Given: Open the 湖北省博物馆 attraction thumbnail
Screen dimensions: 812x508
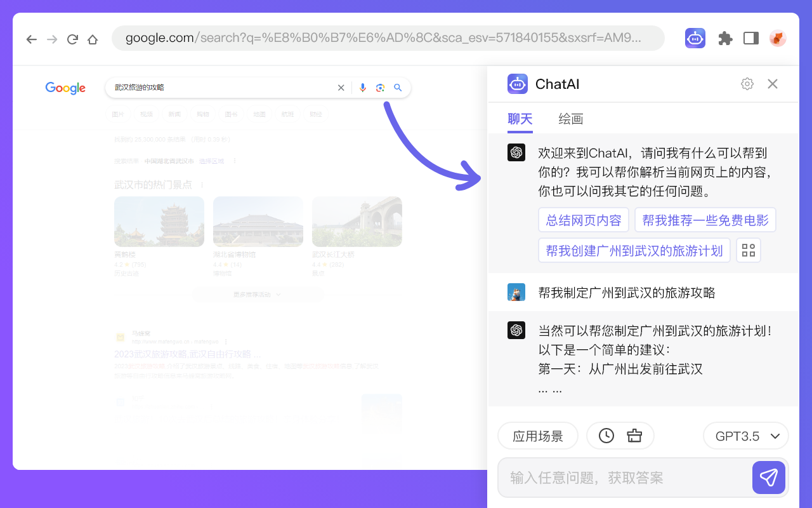Looking at the screenshot, I should point(258,222).
